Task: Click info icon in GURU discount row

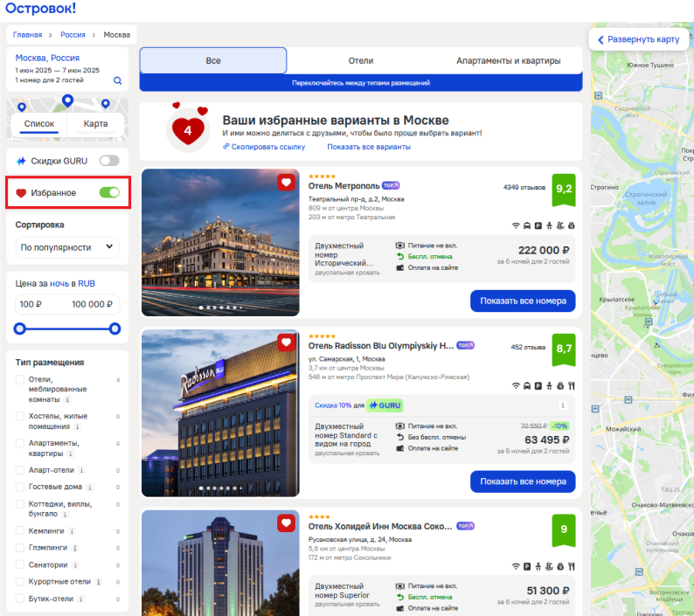Action: click(563, 405)
